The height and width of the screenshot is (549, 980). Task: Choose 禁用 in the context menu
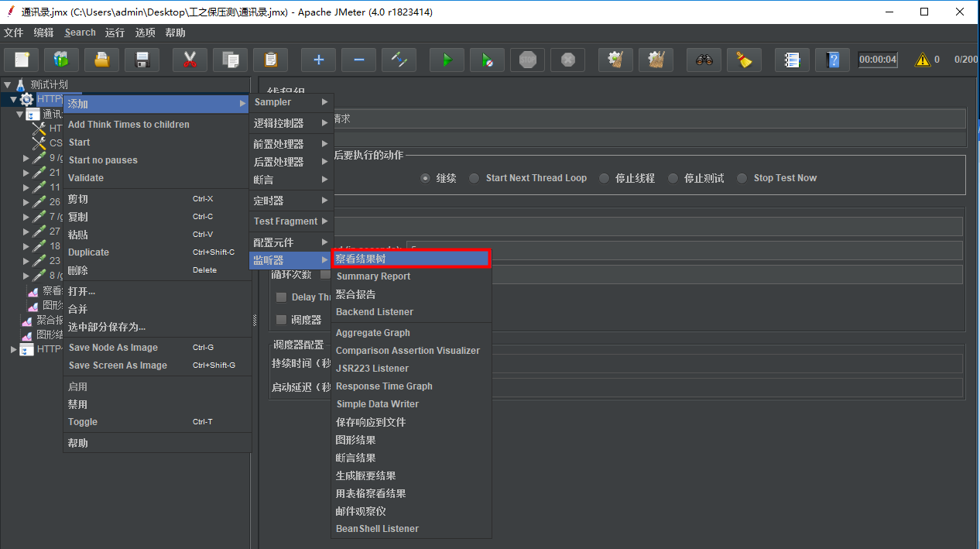[x=157, y=404]
